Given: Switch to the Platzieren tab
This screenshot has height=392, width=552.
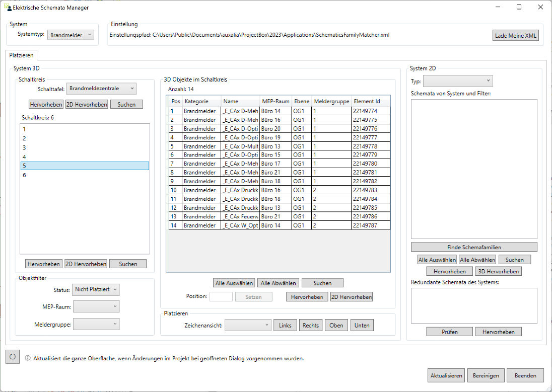Looking at the screenshot, I should click(21, 56).
